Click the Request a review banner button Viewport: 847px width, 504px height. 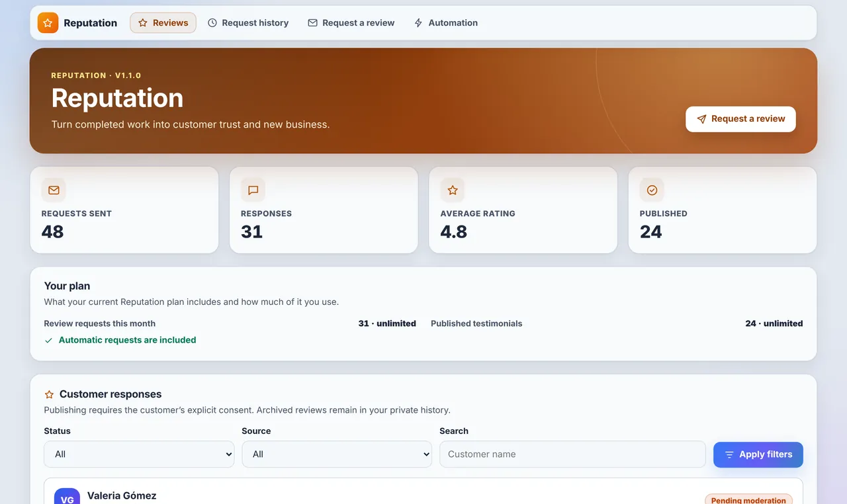[740, 119]
